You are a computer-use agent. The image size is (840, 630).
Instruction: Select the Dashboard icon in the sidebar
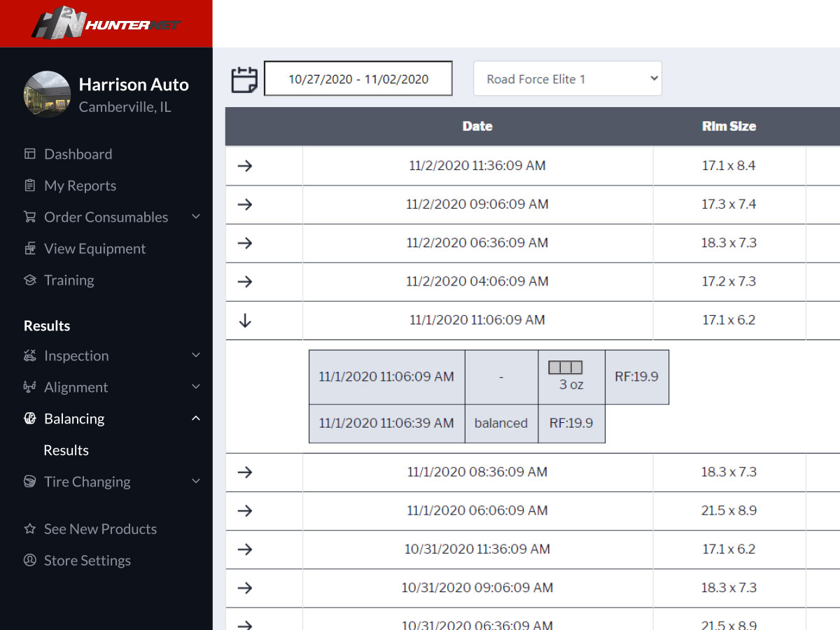29,154
